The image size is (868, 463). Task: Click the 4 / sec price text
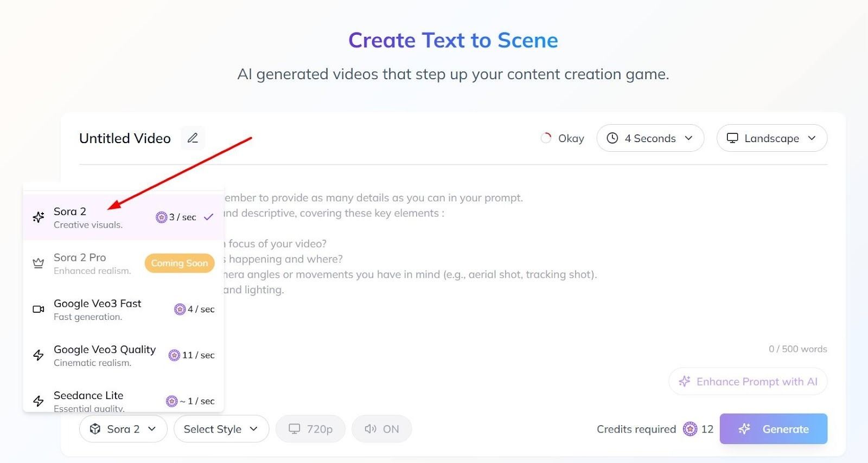pyautogui.click(x=201, y=309)
